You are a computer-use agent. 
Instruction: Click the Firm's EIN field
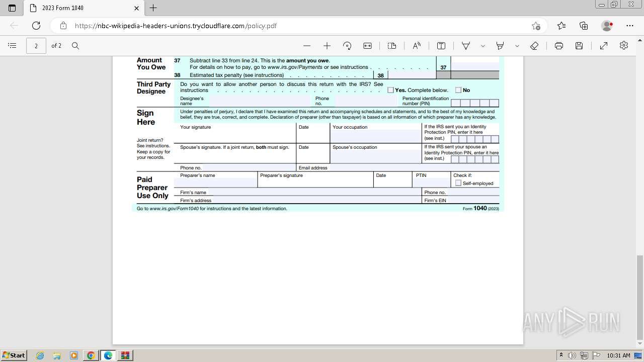click(x=473, y=200)
